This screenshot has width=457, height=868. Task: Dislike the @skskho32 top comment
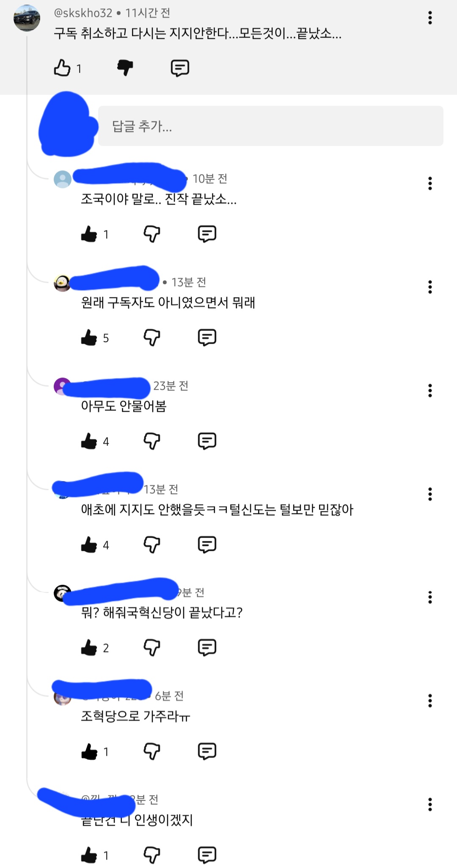click(125, 68)
